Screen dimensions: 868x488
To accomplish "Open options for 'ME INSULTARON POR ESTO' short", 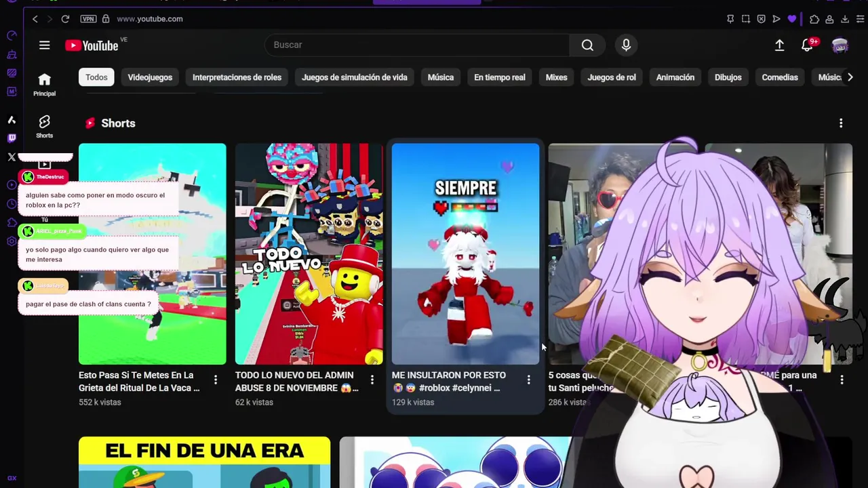I will click(x=529, y=380).
